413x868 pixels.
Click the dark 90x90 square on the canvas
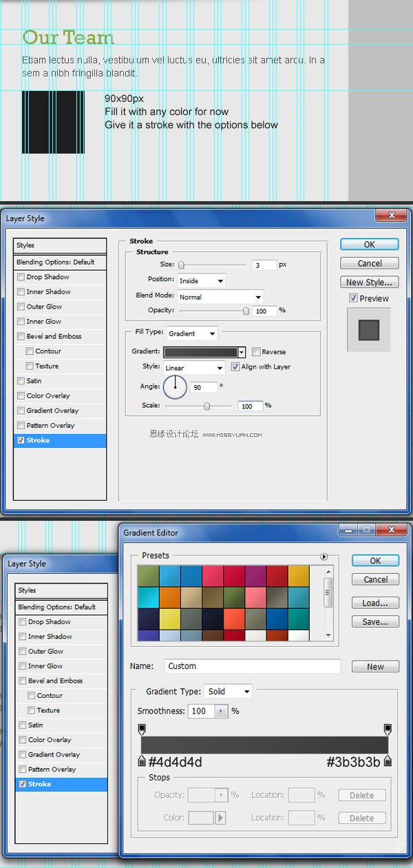click(53, 122)
